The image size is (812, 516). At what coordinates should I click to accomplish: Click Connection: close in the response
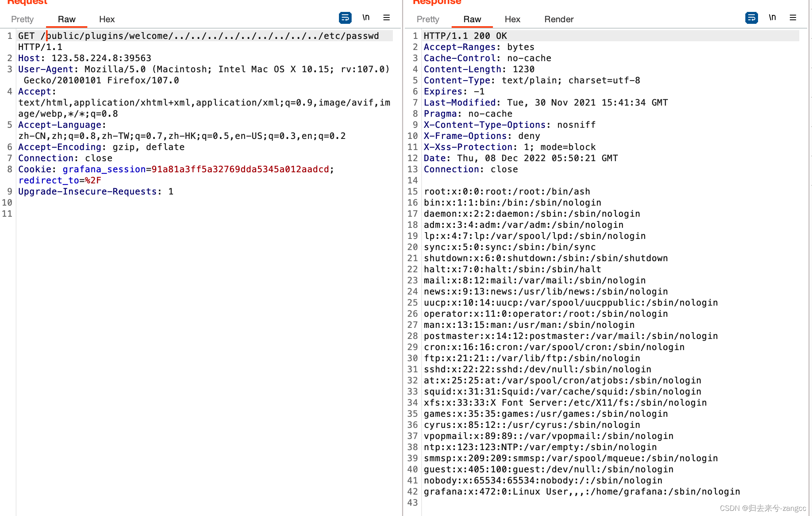click(471, 169)
